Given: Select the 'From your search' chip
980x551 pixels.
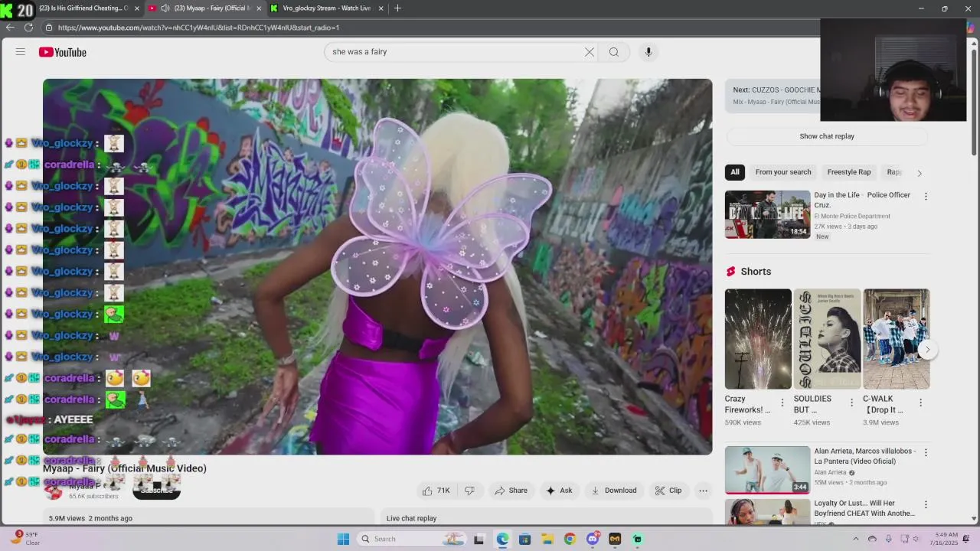Looking at the screenshot, I should 783,172.
